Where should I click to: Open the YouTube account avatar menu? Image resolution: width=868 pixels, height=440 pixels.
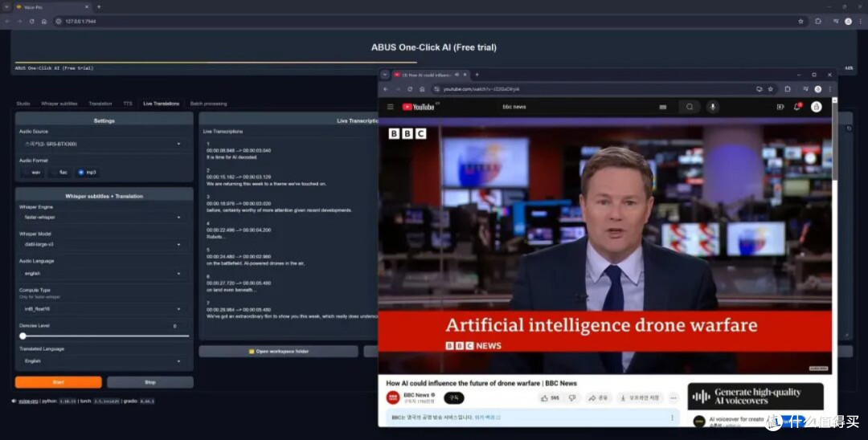816,107
